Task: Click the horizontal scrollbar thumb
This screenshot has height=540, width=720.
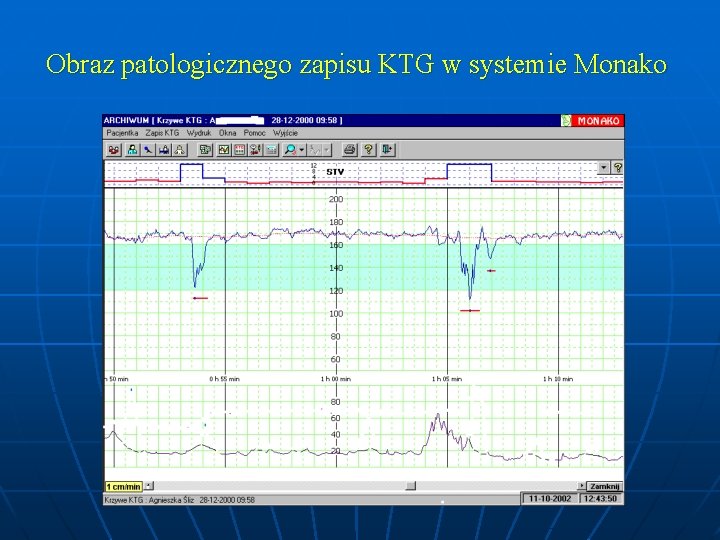Action: [x=411, y=486]
